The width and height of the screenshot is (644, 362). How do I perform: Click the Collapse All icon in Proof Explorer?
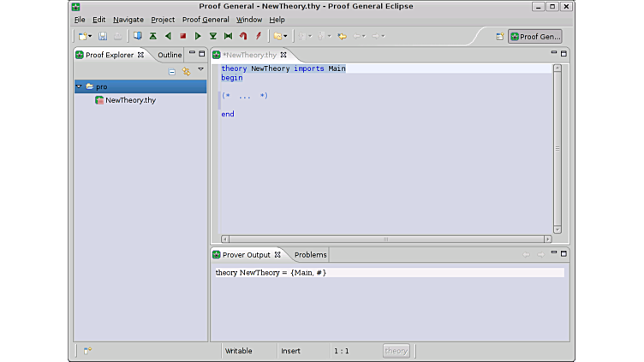tap(171, 71)
